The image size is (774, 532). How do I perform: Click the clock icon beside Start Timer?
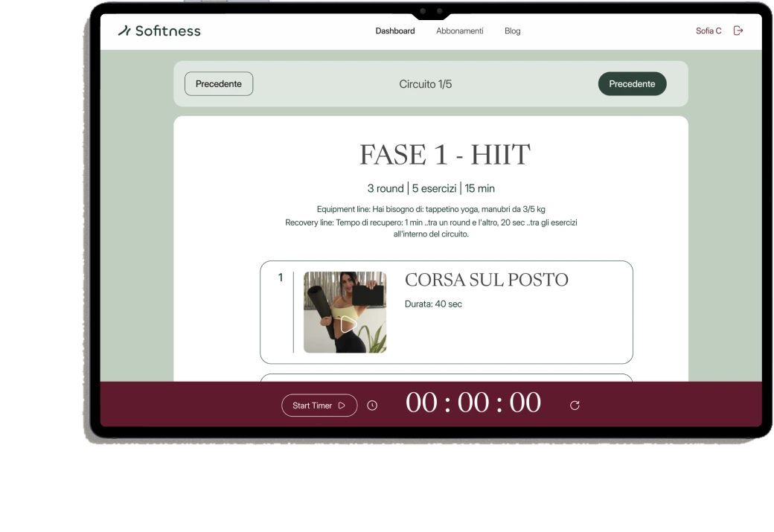pyautogui.click(x=372, y=406)
